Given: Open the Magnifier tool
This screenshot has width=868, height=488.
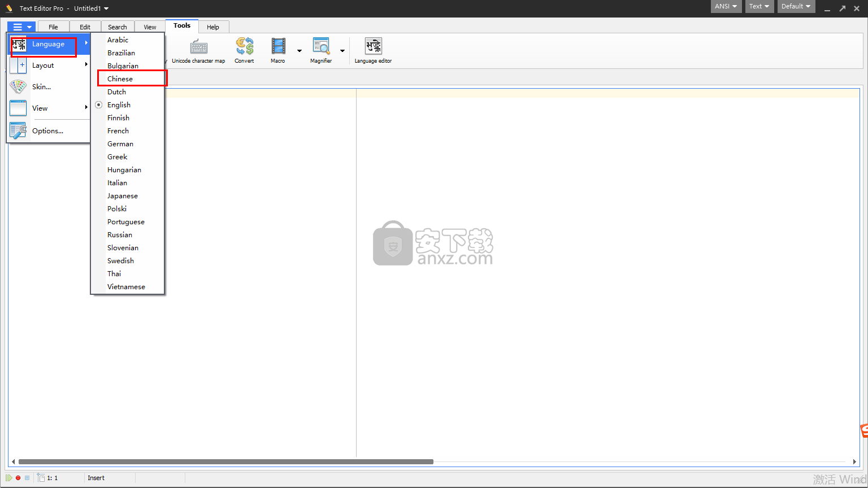Looking at the screenshot, I should [321, 50].
